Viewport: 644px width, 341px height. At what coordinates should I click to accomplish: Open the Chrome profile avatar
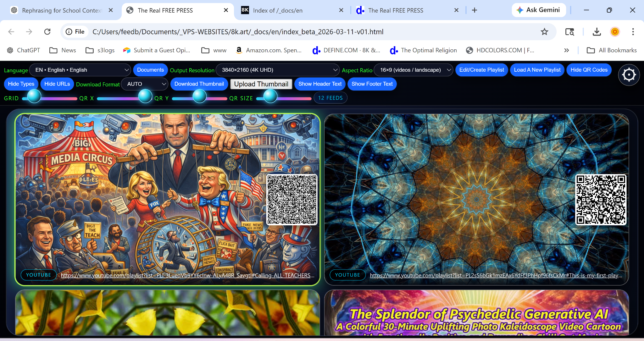click(x=615, y=32)
